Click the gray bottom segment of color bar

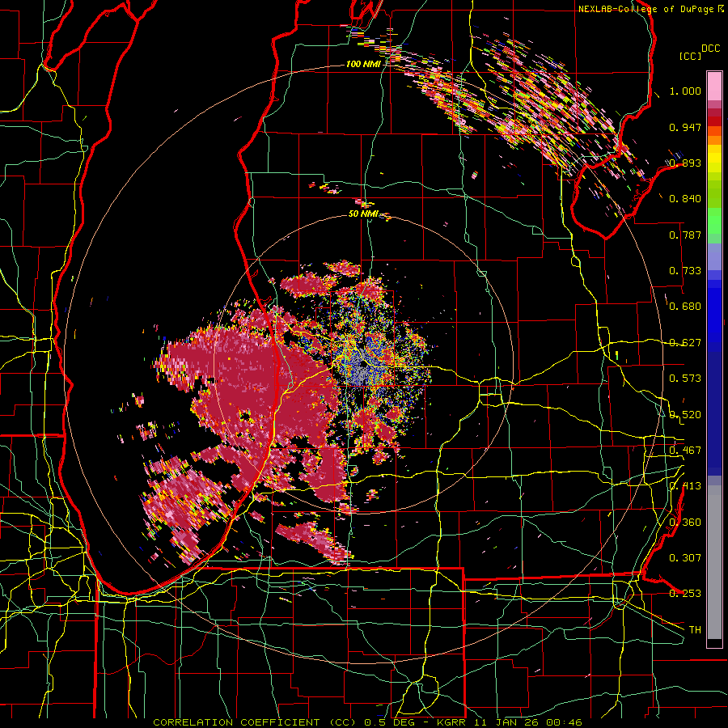[x=714, y=562]
